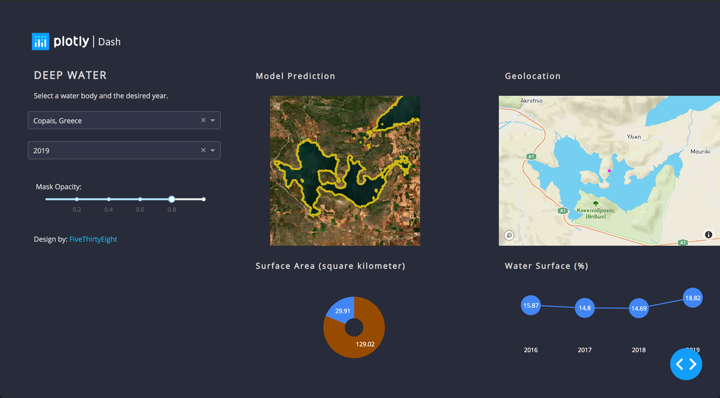This screenshot has width=720, height=398.
Task: Click the Plotly logo icon
Action: click(x=40, y=42)
